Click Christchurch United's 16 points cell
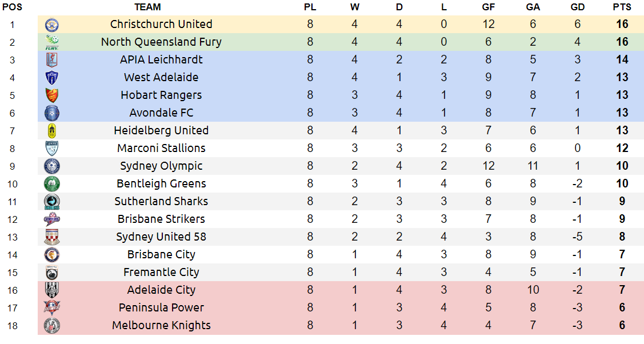The width and height of the screenshot is (644, 344). 622,24
